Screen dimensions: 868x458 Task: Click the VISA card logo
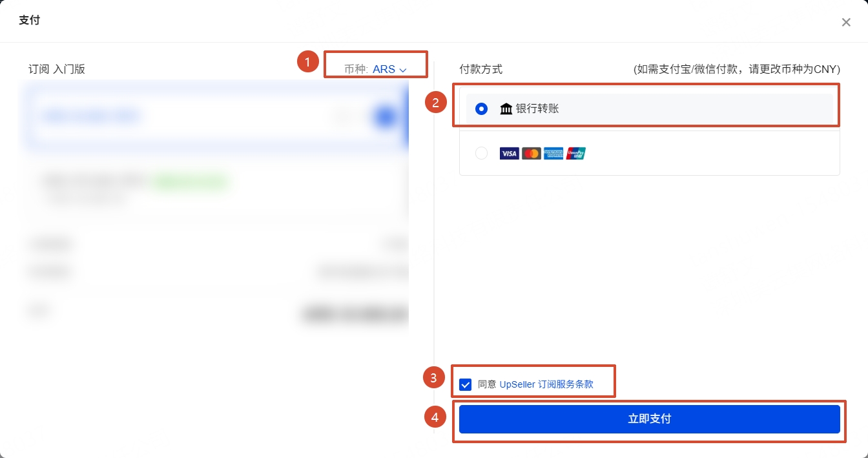(510, 153)
